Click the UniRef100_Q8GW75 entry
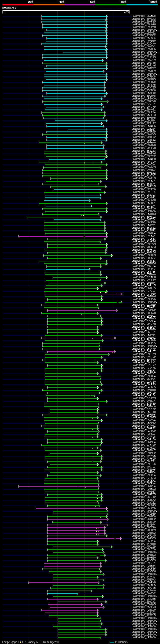The height and width of the screenshot is (644, 160). (143, 79)
